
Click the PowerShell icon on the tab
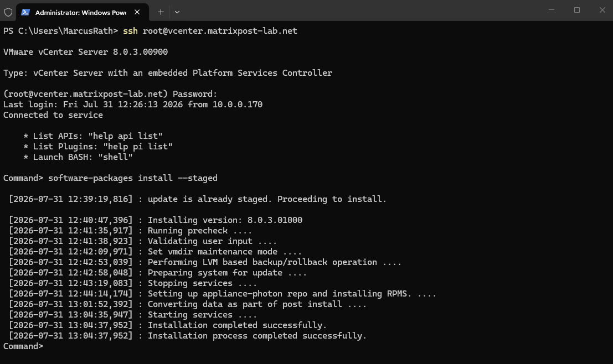tap(25, 12)
